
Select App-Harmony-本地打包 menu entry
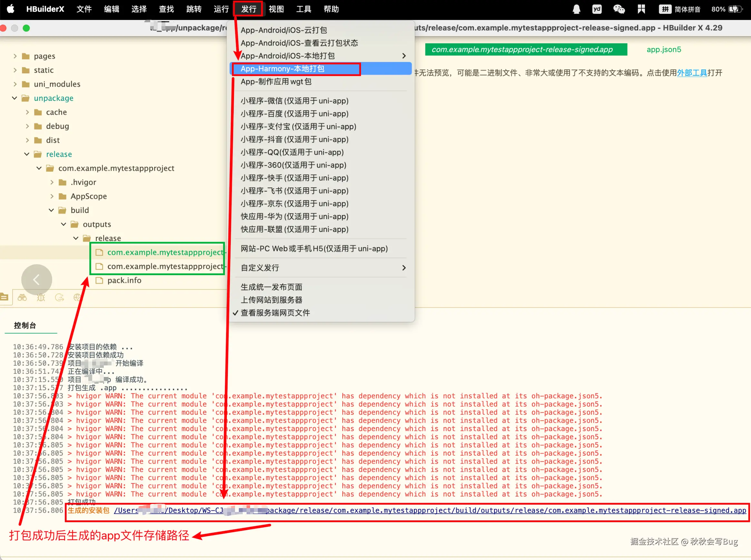[x=282, y=69]
